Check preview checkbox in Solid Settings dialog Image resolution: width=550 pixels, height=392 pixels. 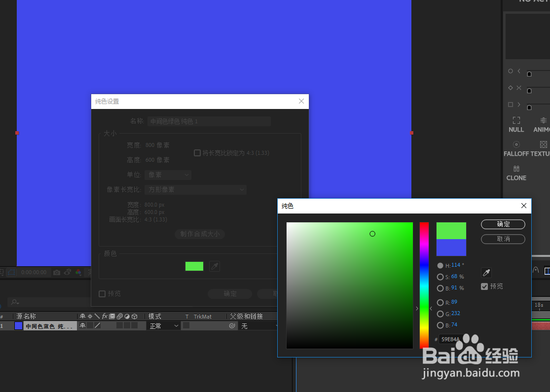(x=102, y=294)
